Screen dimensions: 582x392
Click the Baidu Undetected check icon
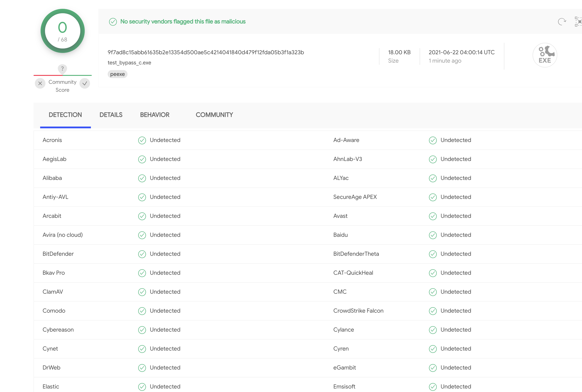[433, 235]
